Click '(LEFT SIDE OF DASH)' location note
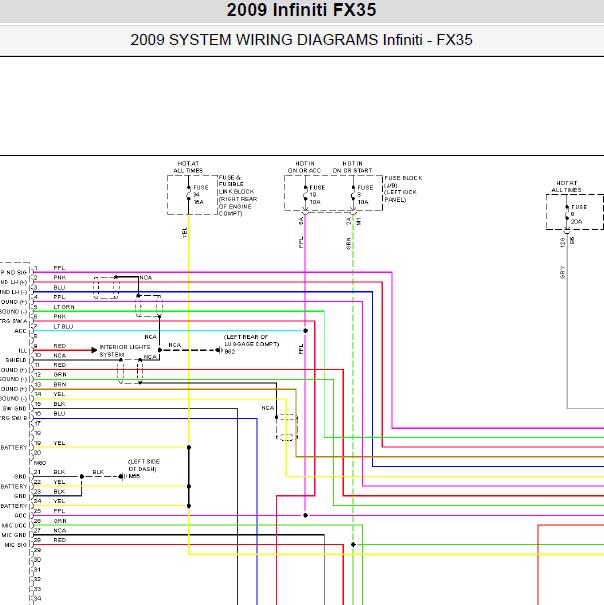Screen dimensions: 604x605 click(144, 465)
